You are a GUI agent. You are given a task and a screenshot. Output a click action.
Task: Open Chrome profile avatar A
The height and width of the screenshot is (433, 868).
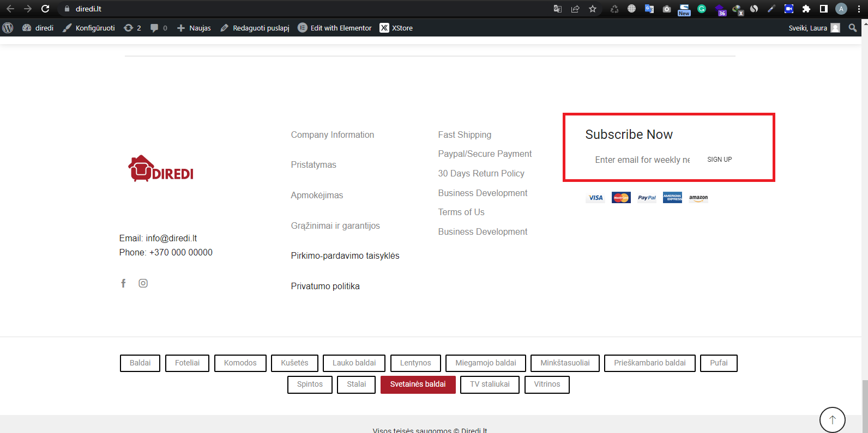[841, 9]
